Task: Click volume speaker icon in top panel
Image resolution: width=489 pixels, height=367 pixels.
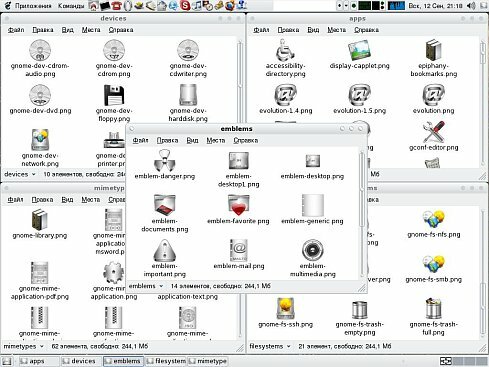Action: pos(471,6)
